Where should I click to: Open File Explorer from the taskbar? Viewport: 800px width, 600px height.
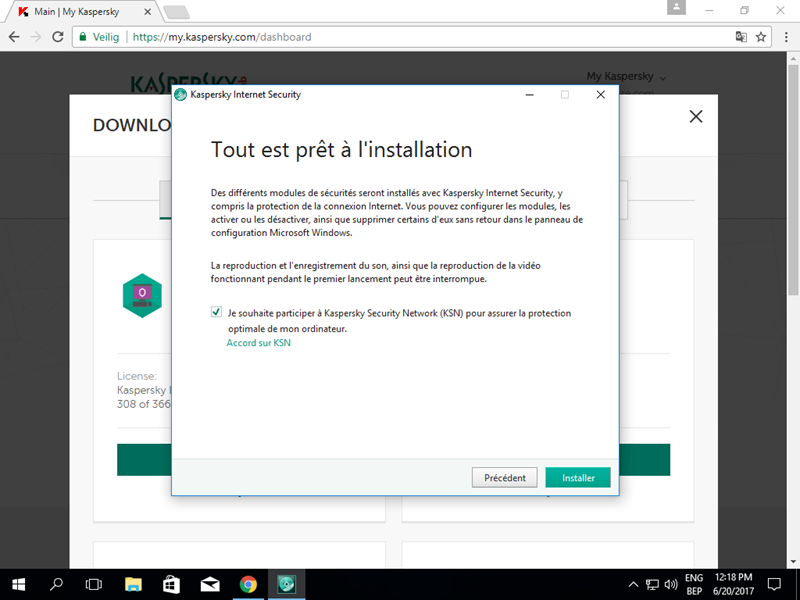point(133,584)
